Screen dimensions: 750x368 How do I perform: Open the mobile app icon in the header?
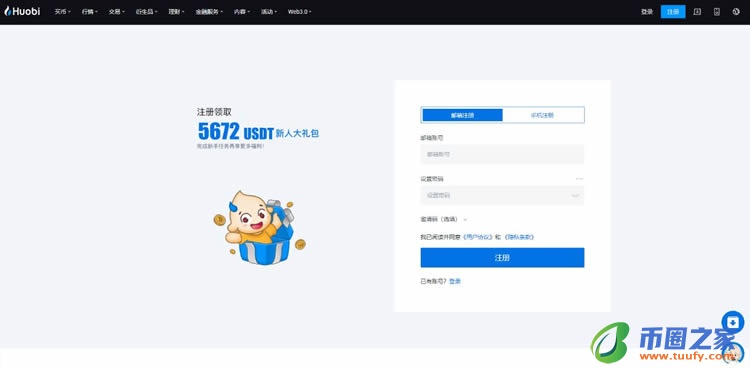(x=717, y=12)
